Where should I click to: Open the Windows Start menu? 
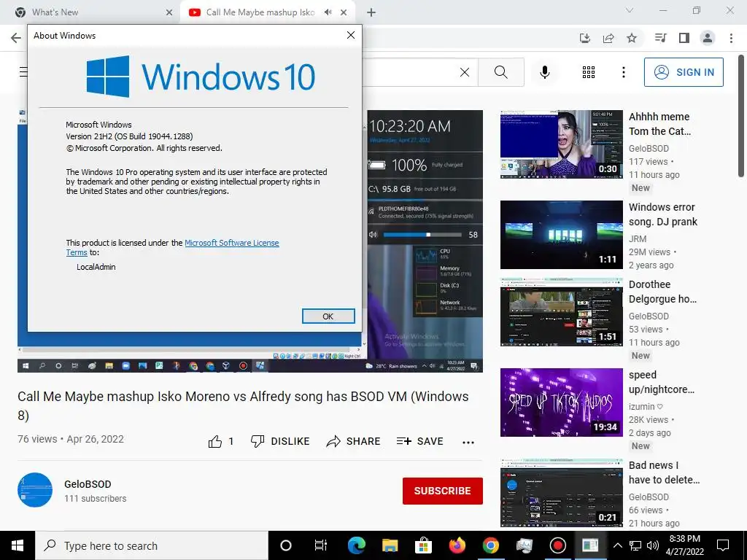click(x=18, y=545)
